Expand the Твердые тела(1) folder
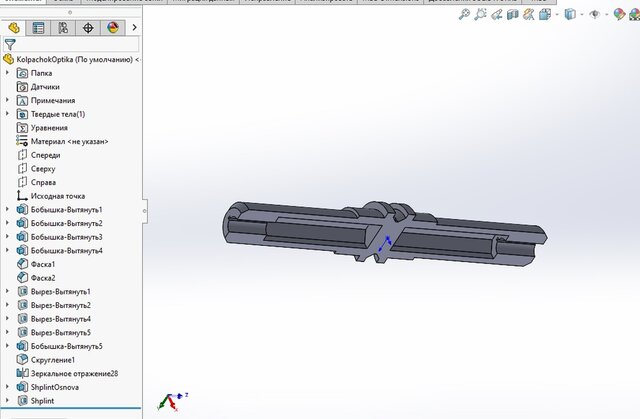Viewport: 640px width, 419px height. pos(8,114)
